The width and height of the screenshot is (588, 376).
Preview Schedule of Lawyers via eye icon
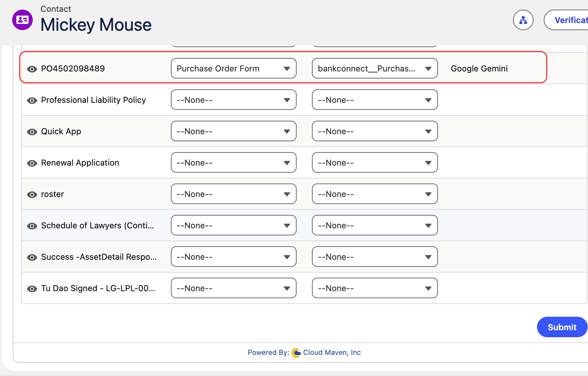pyautogui.click(x=32, y=226)
